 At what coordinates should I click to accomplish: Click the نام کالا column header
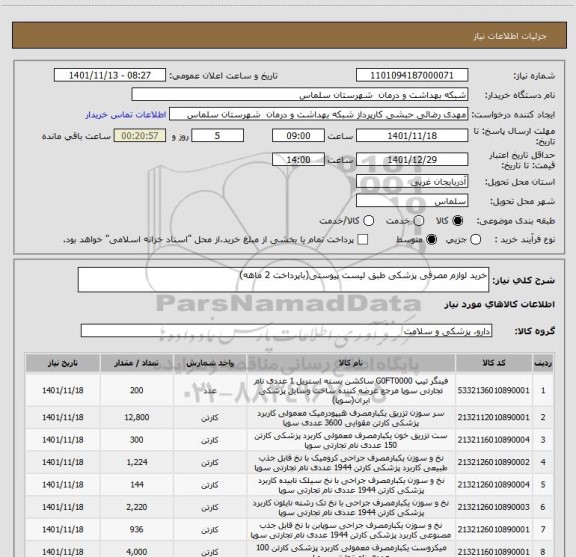(x=351, y=363)
